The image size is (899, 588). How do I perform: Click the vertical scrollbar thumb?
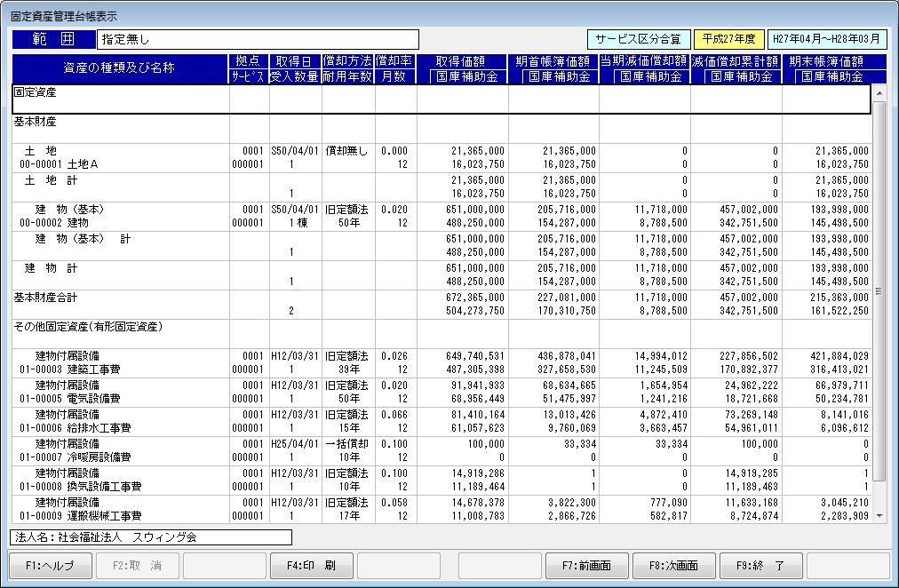[x=879, y=290]
